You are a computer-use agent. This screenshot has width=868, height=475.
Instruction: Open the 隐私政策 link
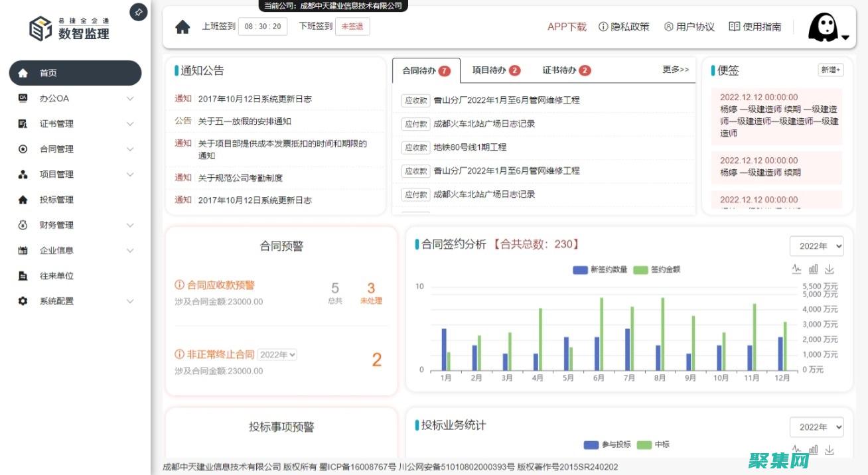click(x=624, y=27)
